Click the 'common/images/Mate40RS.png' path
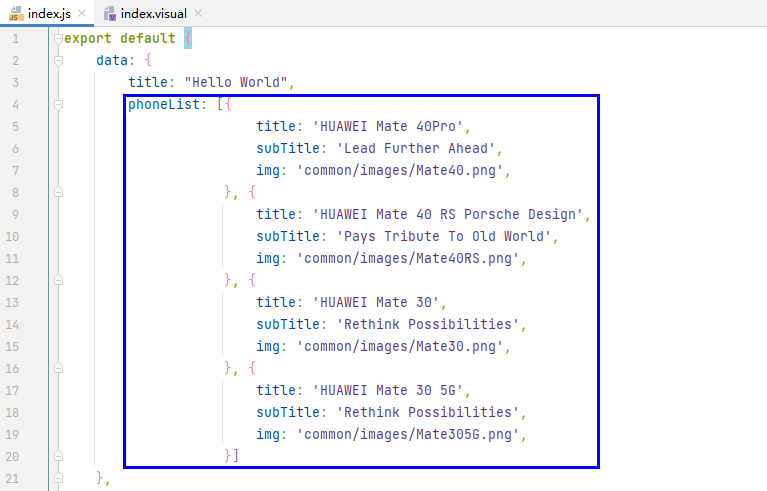 coord(408,258)
